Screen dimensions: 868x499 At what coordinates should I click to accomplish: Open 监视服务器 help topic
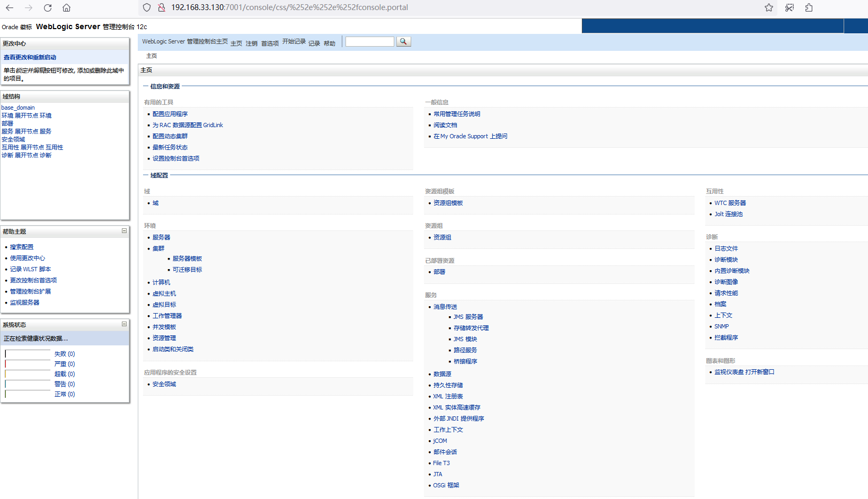24,302
